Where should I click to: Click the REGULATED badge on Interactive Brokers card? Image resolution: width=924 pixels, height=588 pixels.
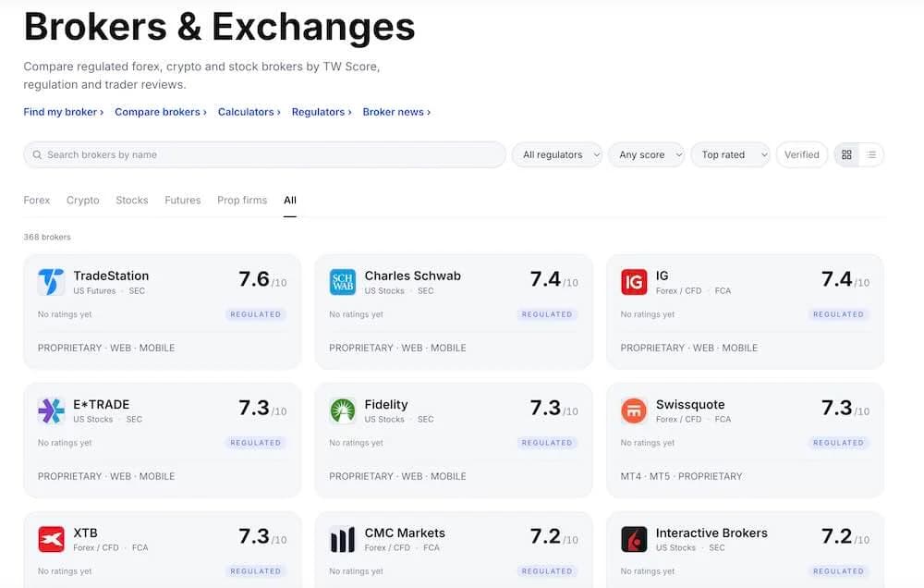tap(839, 571)
